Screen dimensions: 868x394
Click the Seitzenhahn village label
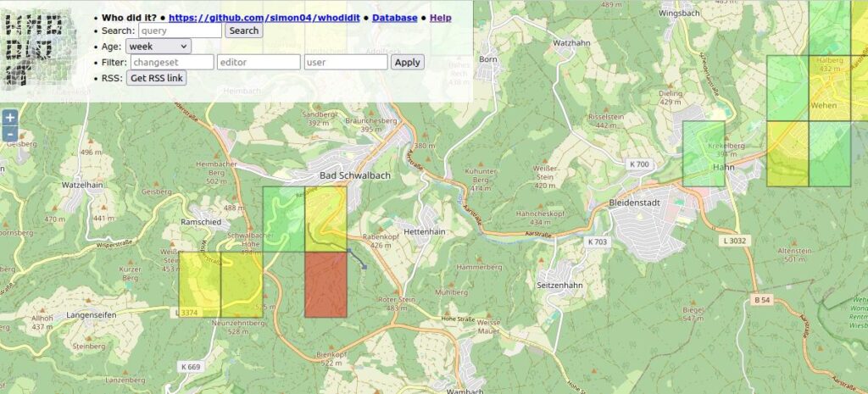[559, 286]
